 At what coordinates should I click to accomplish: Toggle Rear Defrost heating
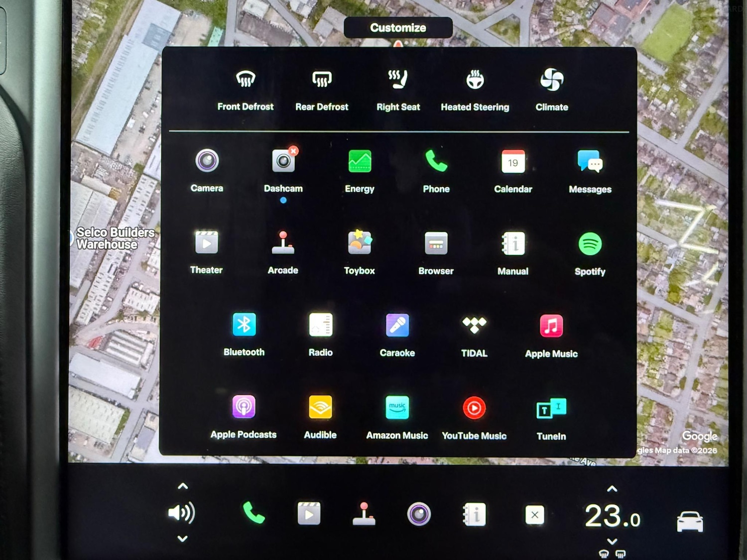click(x=322, y=80)
